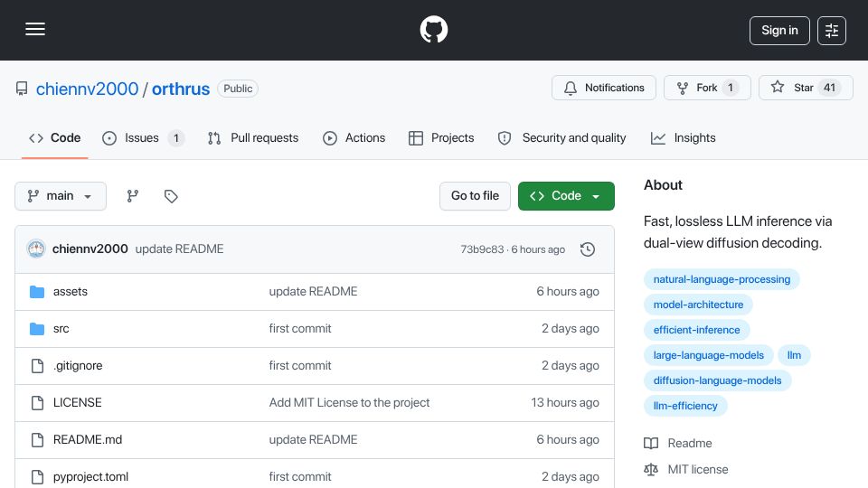The image size is (868, 488).
Task: Open 'first commit' message for src
Action: (300, 329)
